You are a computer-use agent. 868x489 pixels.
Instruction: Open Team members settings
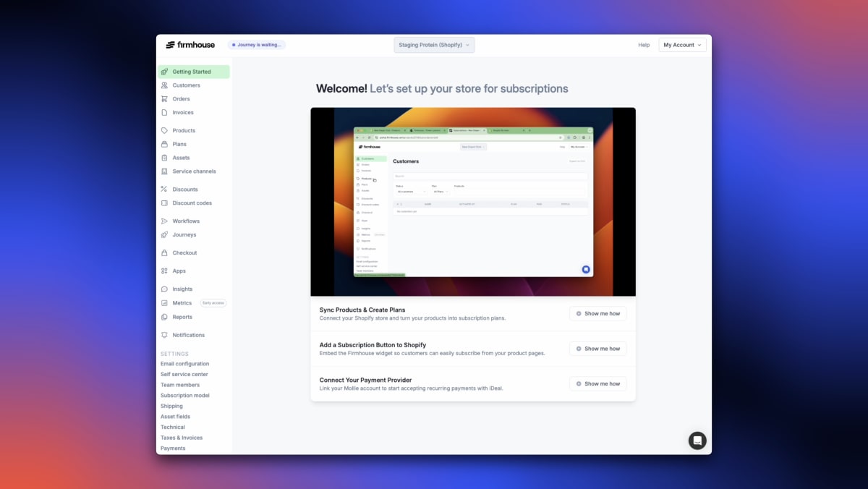pyautogui.click(x=180, y=385)
